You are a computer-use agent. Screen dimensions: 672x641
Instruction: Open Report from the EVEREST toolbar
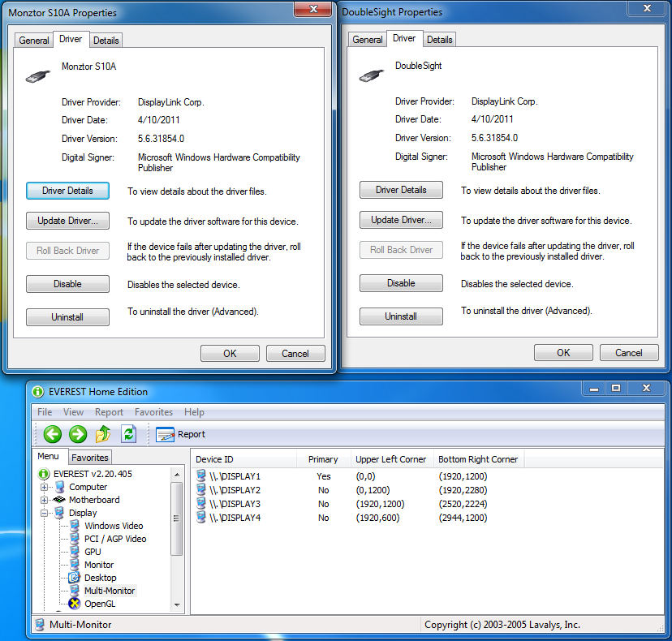pos(180,434)
